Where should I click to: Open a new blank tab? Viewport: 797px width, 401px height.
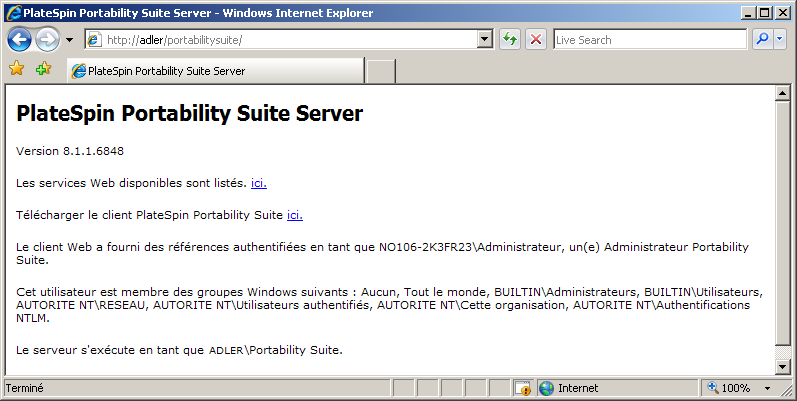tap(381, 71)
